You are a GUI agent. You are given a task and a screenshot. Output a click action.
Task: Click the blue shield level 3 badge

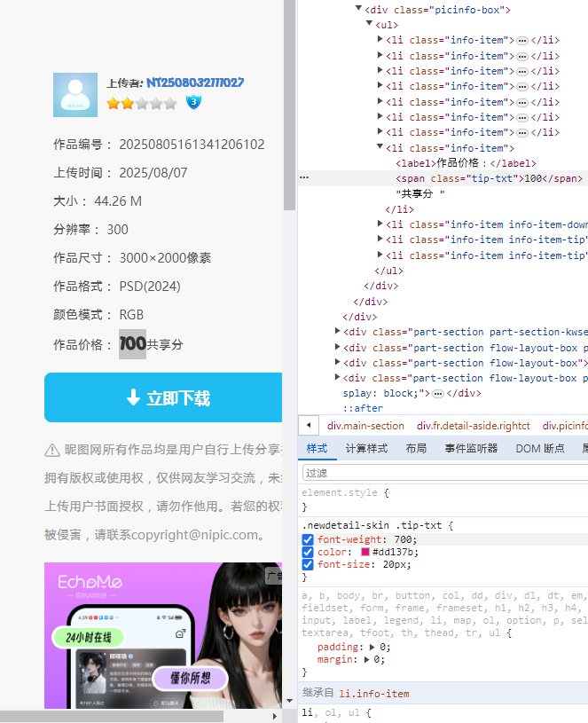[x=193, y=103]
